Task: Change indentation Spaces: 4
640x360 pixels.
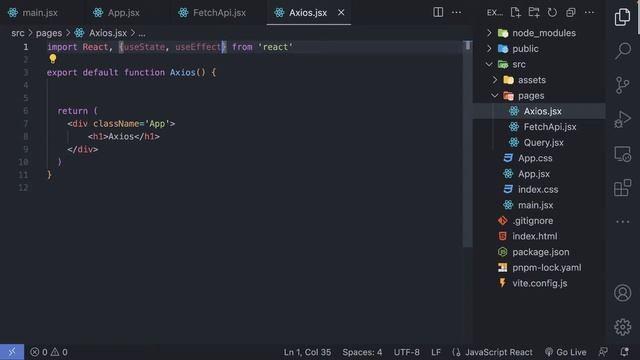Action: point(362,352)
